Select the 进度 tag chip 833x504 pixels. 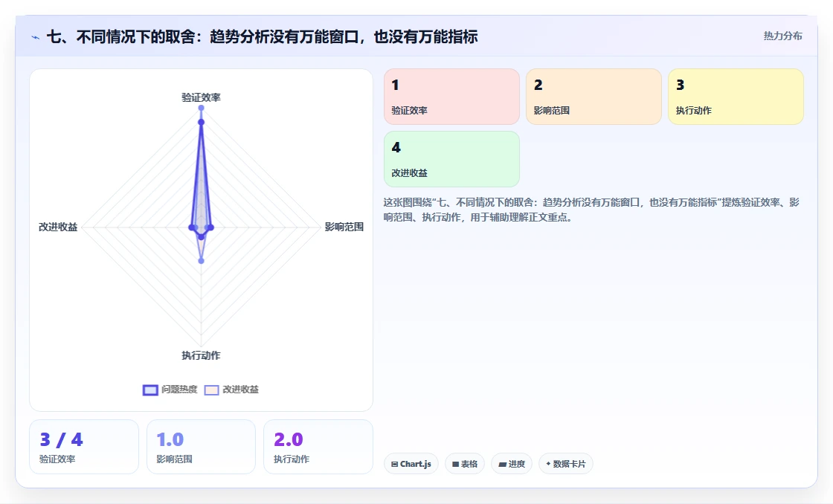[512, 464]
